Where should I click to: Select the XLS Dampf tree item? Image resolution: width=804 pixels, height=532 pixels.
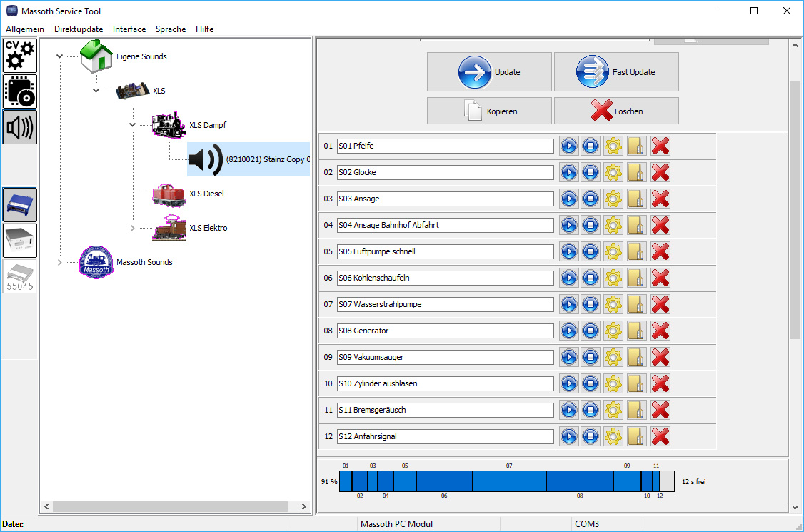(x=208, y=125)
